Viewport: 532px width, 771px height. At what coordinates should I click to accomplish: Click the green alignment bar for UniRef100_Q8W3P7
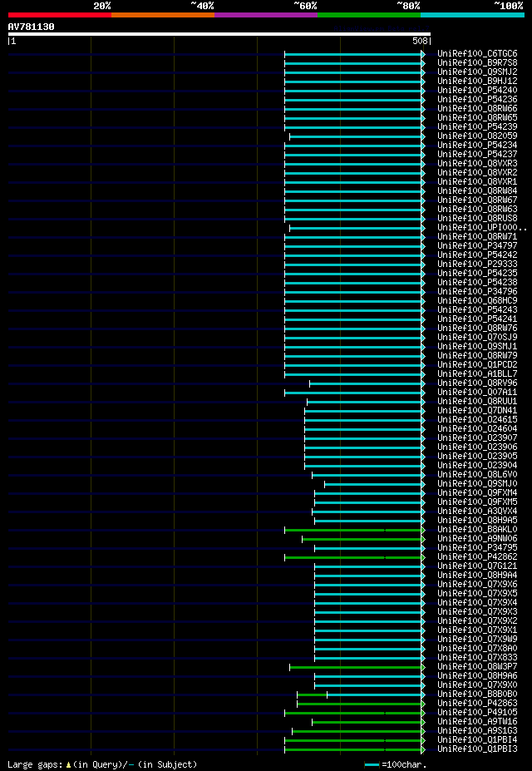tap(356, 667)
